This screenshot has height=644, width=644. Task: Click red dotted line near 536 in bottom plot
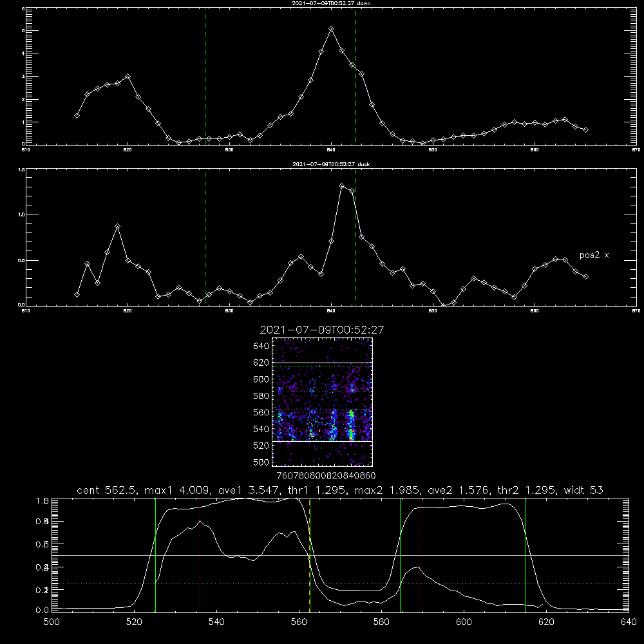pyautogui.click(x=200, y=554)
